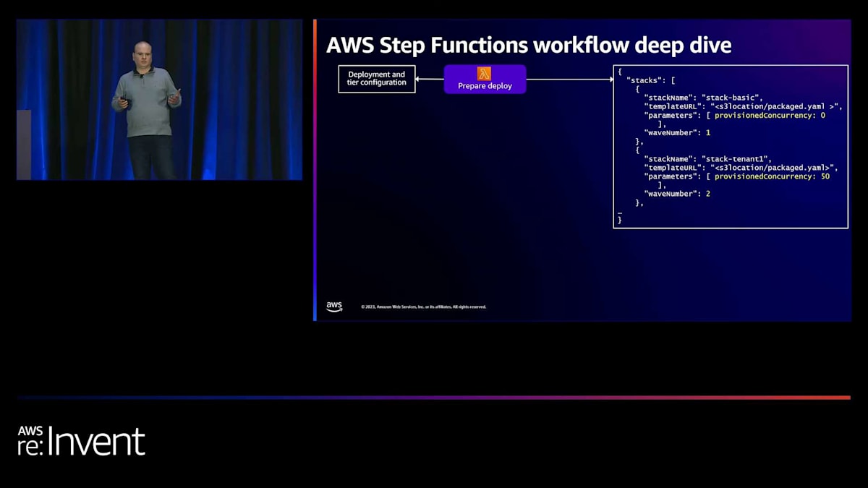The height and width of the screenshot is (488, 868).
Task: Click the copyright notice in slide footer
Action: [424, 307]
